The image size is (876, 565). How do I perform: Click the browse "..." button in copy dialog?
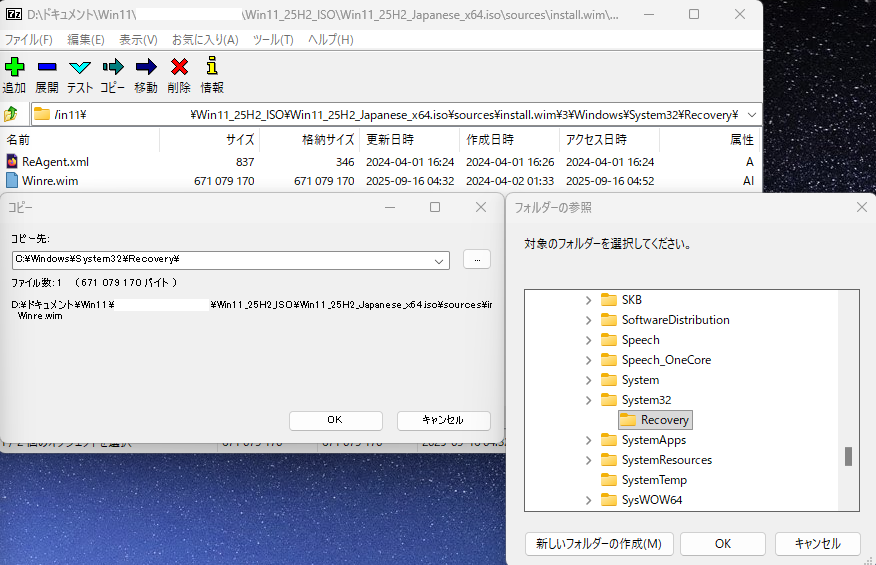[x=476, y=259]
